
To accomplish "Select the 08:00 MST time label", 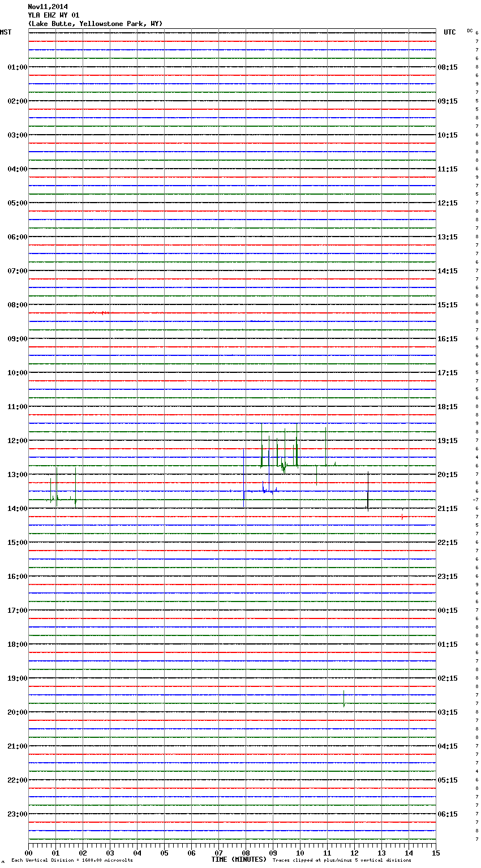I will click(x=17, y=305).
